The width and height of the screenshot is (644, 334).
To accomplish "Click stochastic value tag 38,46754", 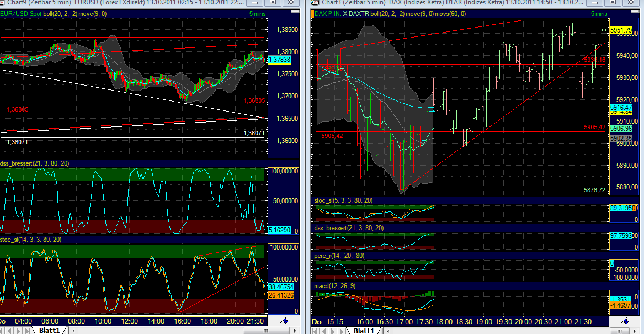I will [281, 287].
